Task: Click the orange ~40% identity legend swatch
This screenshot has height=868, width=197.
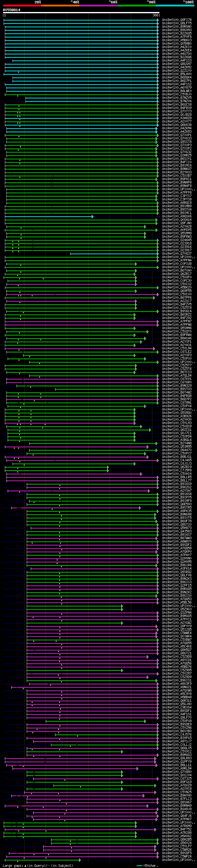Action: [60, 6]
